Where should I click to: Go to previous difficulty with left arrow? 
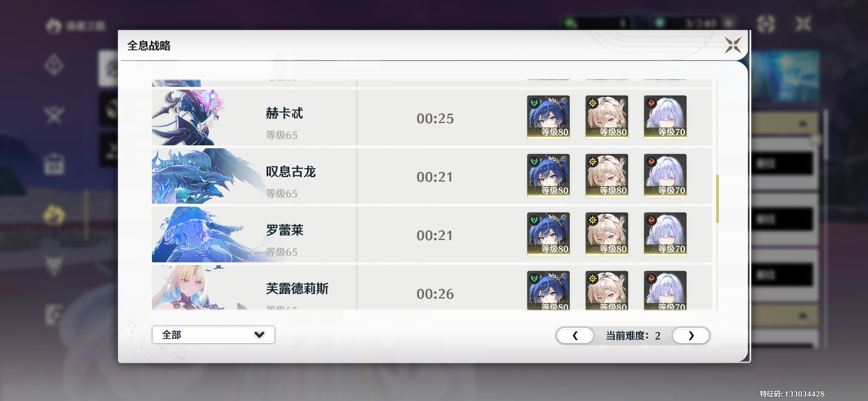pos(575,336)
